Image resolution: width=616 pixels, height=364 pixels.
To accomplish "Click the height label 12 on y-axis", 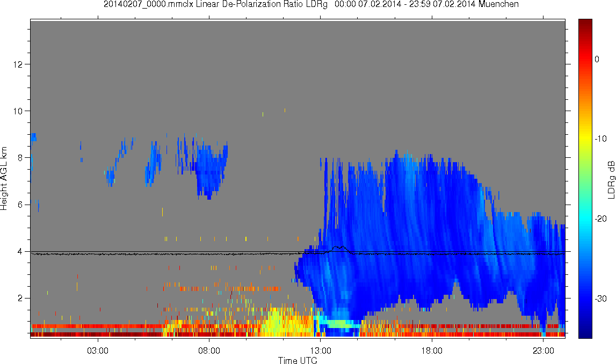I will (17, 64).
